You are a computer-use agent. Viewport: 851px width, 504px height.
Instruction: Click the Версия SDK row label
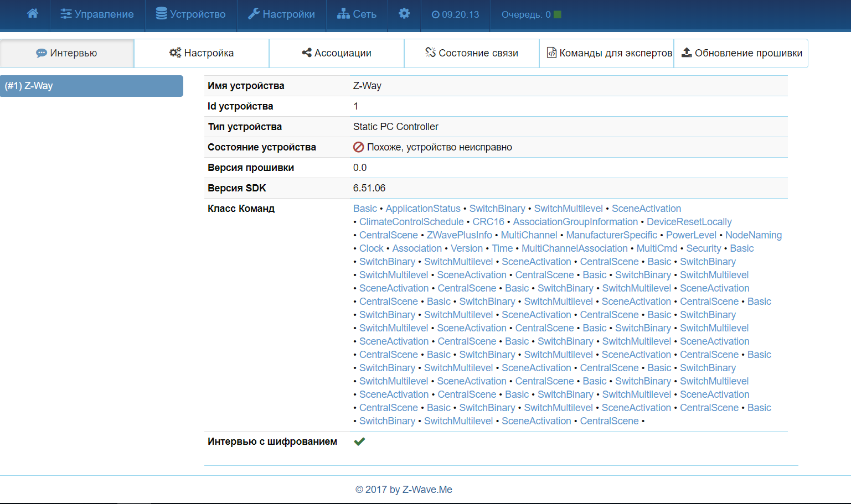[237, 188]
